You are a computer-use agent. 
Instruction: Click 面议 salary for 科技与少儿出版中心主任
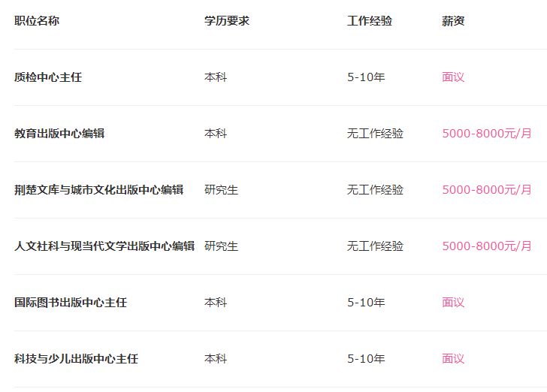[x=453, y=358]
